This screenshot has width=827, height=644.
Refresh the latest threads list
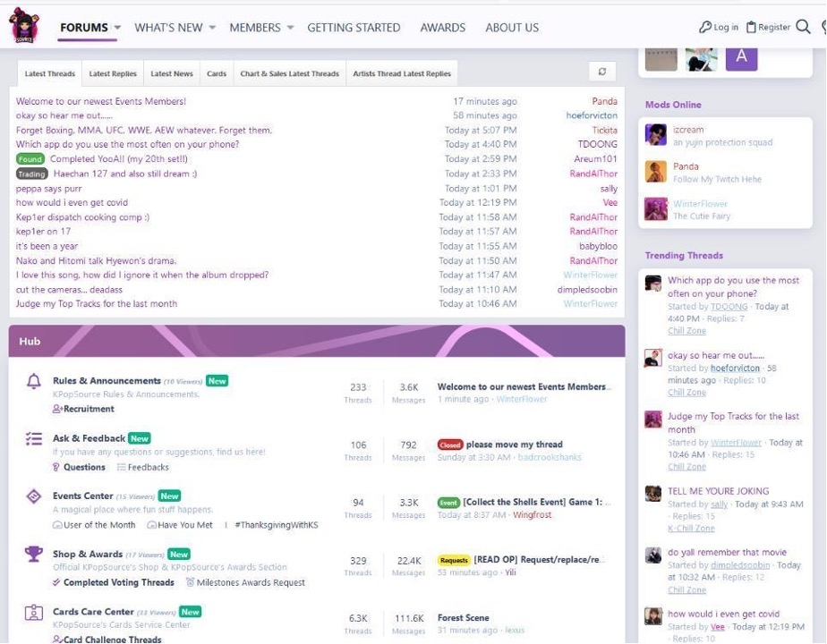601,72
